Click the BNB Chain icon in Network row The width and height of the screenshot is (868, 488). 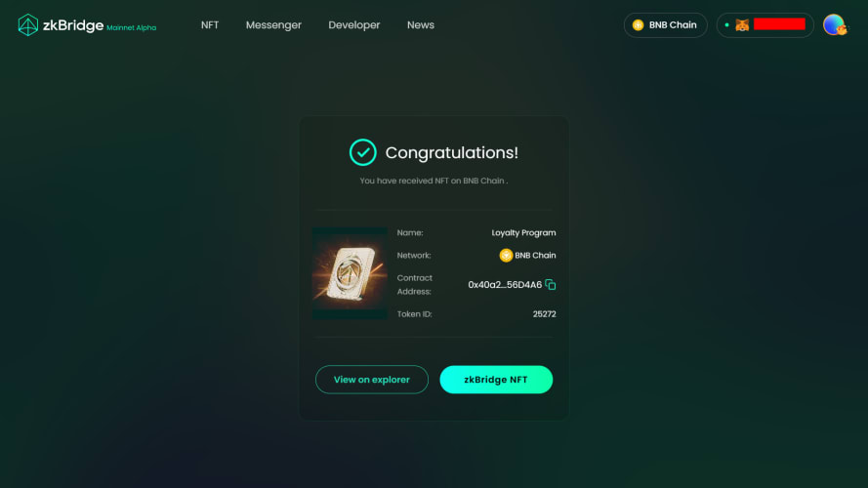point(506,255)
